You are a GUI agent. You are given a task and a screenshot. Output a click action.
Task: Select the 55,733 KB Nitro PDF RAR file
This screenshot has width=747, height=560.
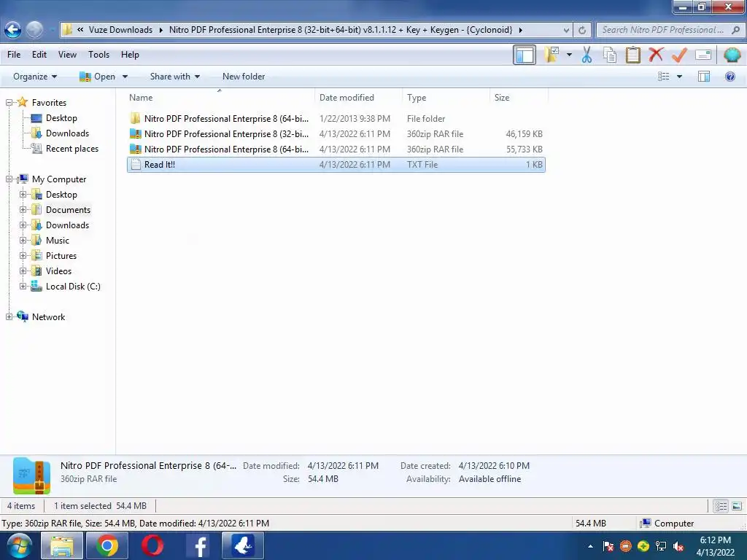coord(336,149)
